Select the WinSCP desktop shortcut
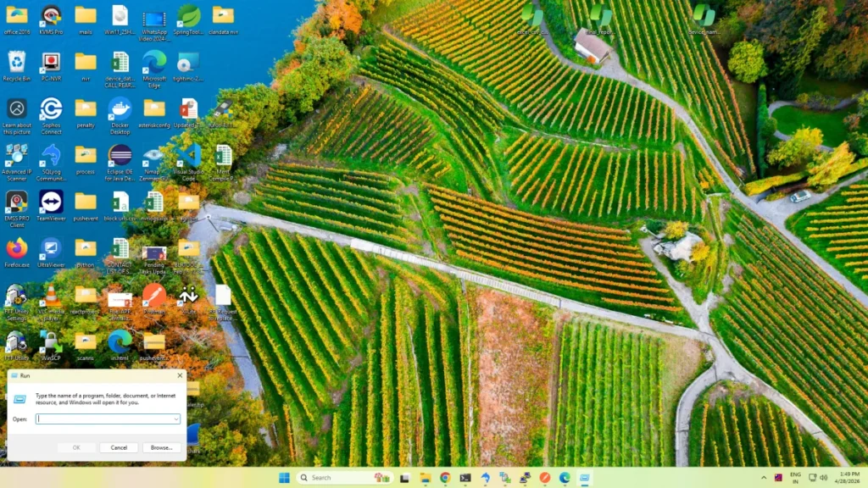The width and height of the screenshot is (868, 488). tap(51, 341)
